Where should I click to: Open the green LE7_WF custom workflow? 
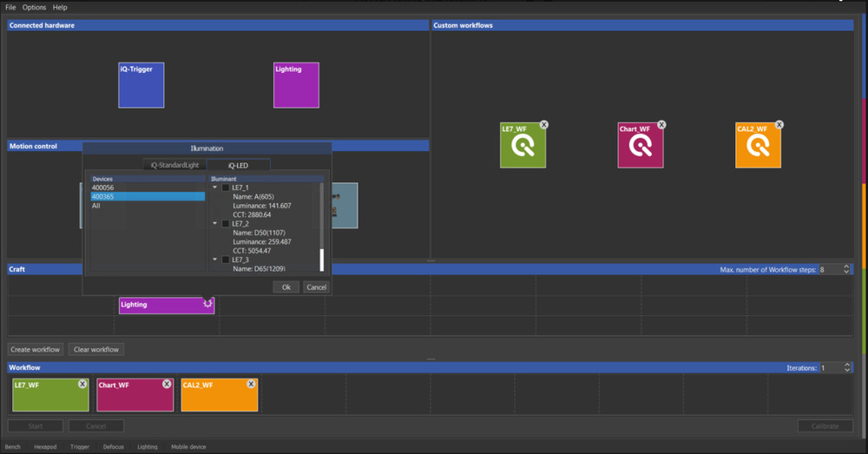click(x=523, y=146)
